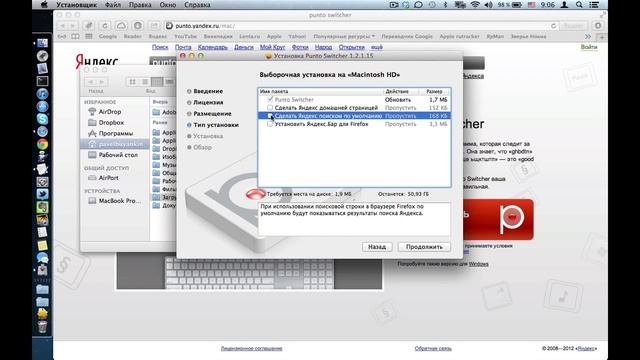Click the Размер column header

435,91
